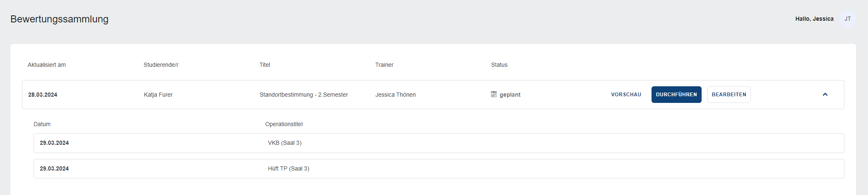868x195 pixels.
Task: Click the Hallo, Jessica greeting
Action: [814, 19]
